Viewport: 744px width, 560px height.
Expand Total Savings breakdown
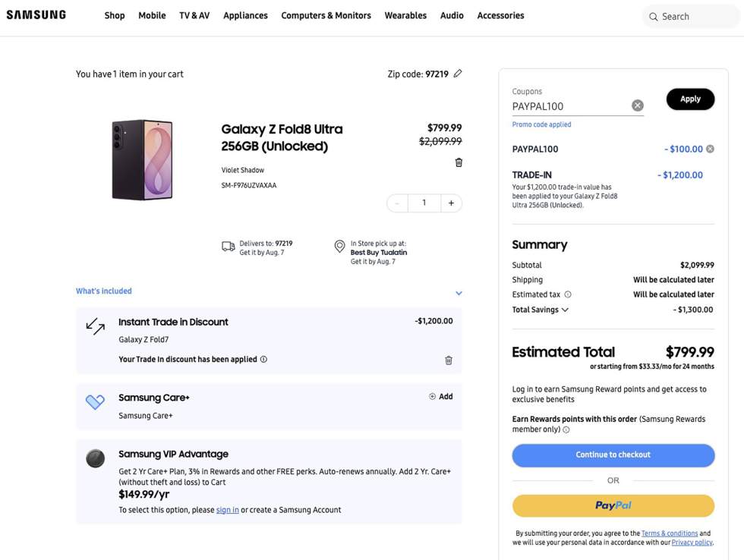565,310
